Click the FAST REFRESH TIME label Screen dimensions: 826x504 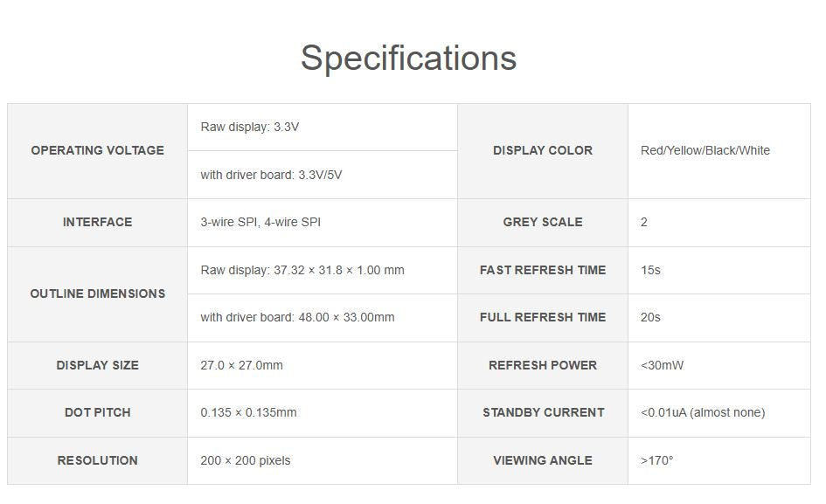point(542,270)
